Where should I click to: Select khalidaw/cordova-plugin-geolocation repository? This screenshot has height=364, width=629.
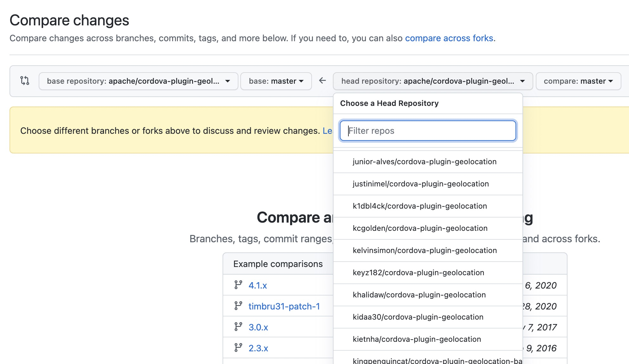[x=428, y=295]
